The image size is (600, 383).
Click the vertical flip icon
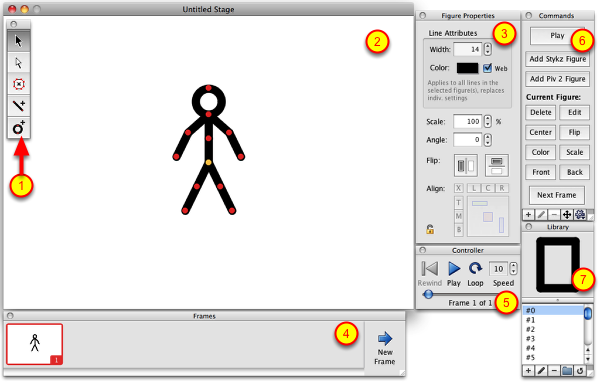pyautogui.click(x=497, y=166)
